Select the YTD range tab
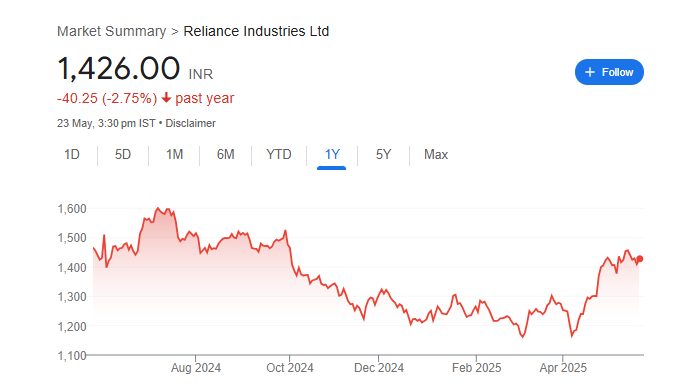This screenshot has height=389, width=689. [279, 155]
